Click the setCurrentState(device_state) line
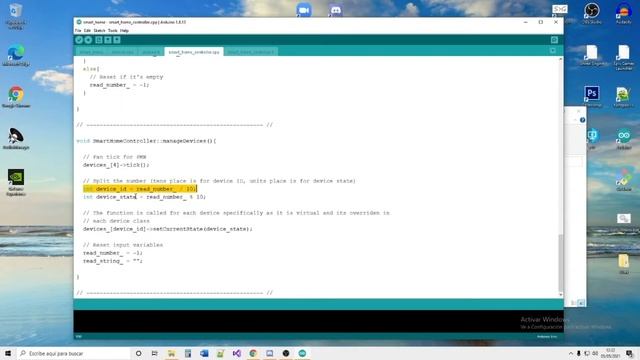 (167, 229)
